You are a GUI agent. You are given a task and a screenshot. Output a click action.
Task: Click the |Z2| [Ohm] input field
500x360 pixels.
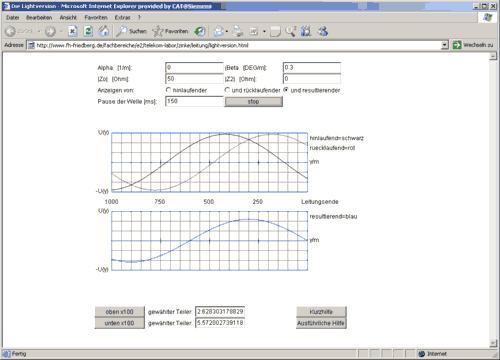click(312, 79)
